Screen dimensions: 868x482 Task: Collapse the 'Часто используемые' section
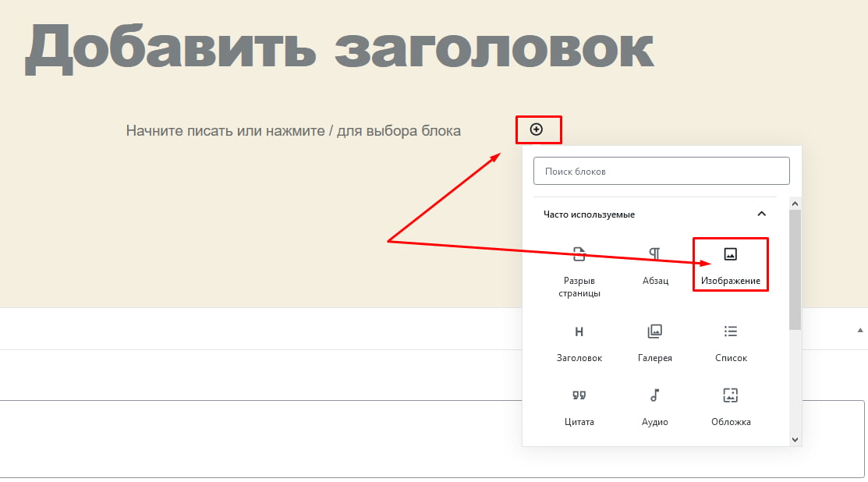[762, 214]
